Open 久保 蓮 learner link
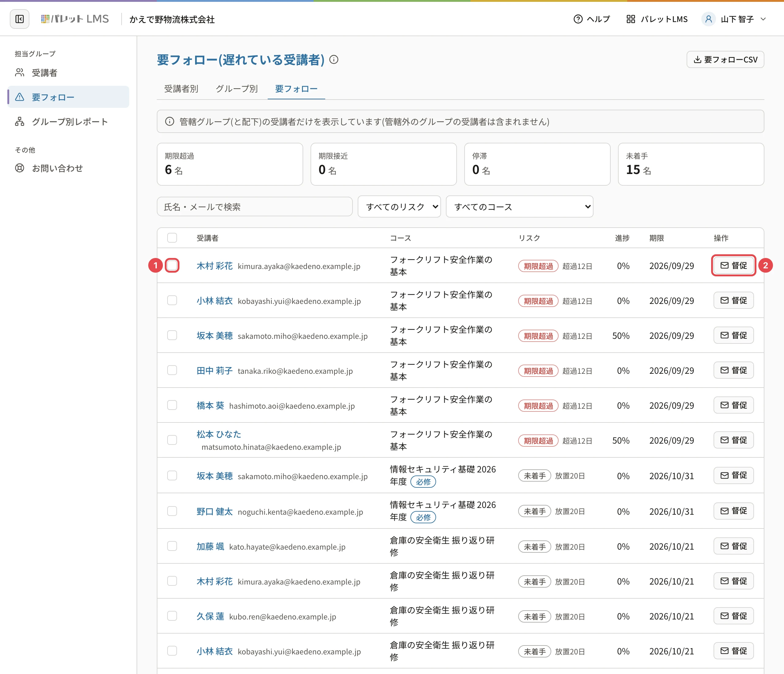This screenshot has height=674, width=784. (x=210, y=616)
